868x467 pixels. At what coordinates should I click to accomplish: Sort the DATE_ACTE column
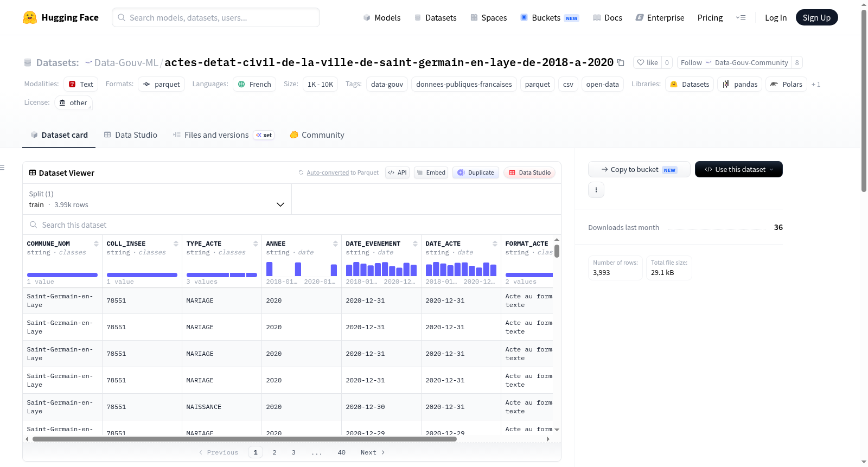click(x=495, y=244)
